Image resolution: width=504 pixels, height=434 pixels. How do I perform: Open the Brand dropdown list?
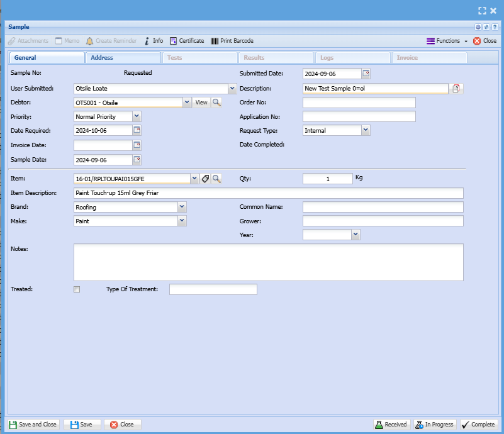point(182,206)
